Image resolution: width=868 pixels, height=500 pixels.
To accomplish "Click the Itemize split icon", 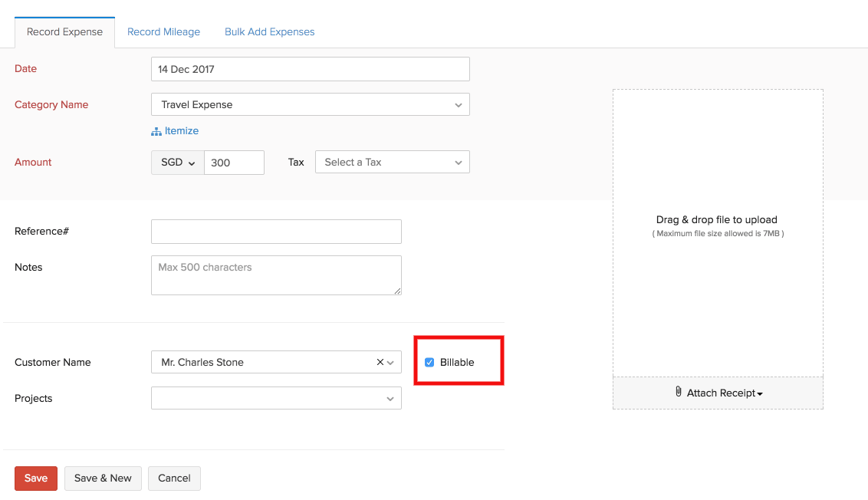I will (156, 130).
